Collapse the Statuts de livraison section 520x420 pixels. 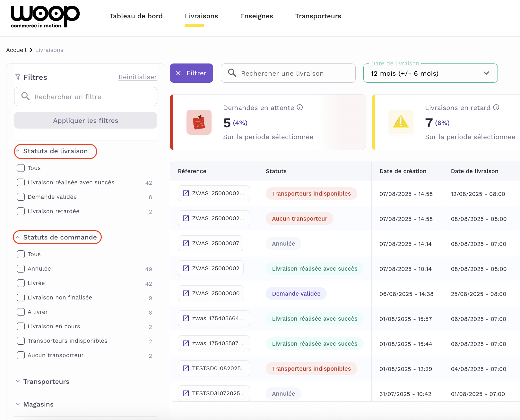tap(55, 151)
